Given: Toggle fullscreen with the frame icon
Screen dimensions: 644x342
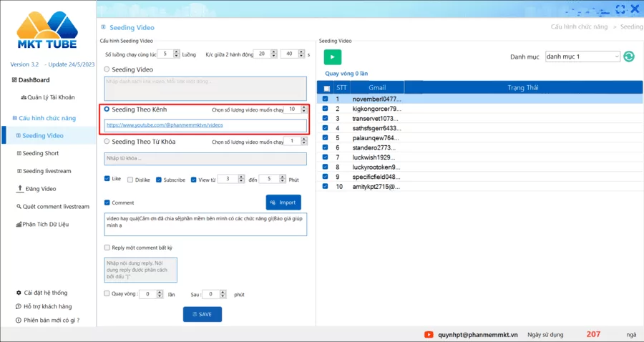Looking at the screenshot, I should coord(620,9).
